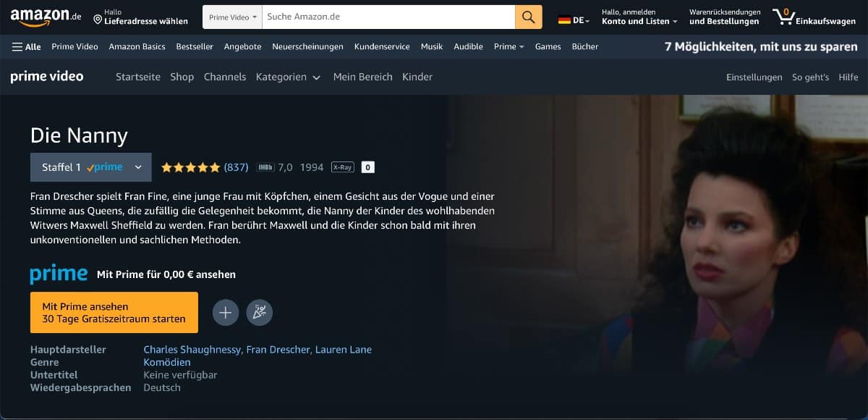This screenshot has width=868, height=420.
Task: Open the Kinder tab
Action: [x=417, y=77]
